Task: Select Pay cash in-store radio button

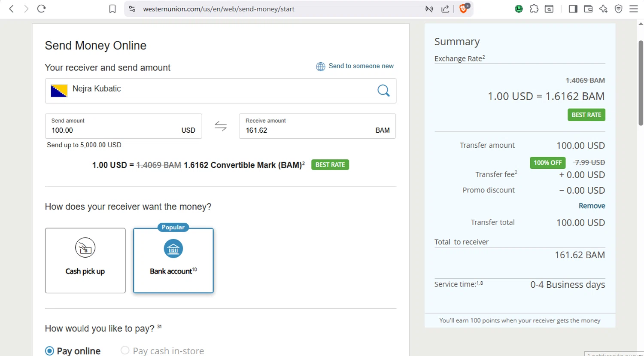Action: pyautogui.click(x=125, y=350)
